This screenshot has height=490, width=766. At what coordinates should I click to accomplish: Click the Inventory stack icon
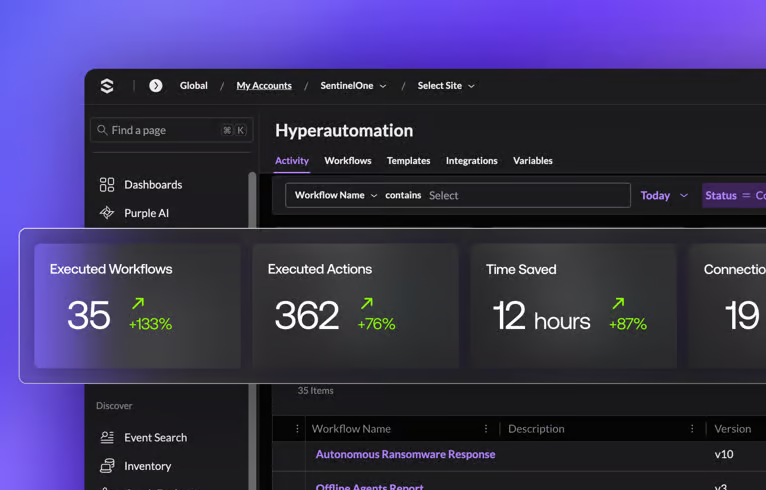coord(107,466)
